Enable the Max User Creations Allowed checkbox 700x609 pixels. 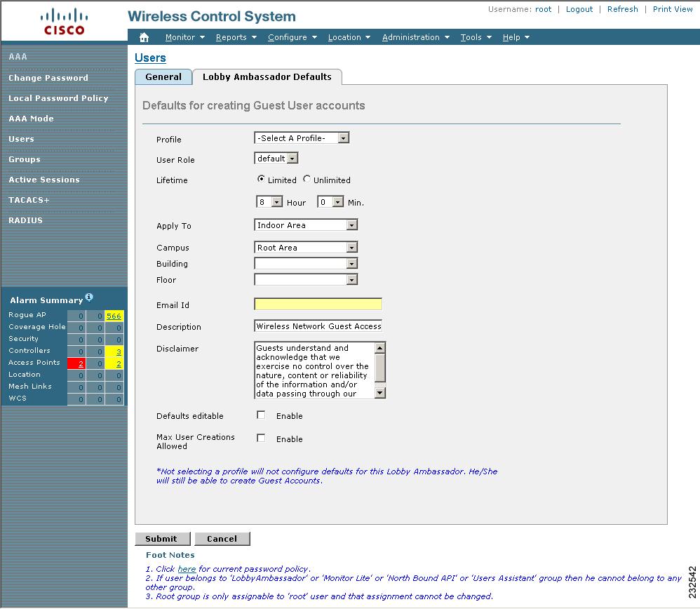coord(261,438)
